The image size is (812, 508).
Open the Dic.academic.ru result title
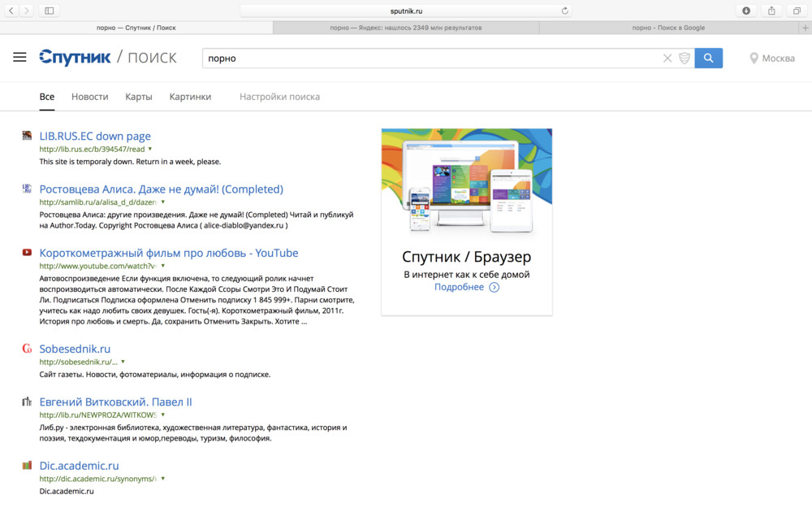tap(79, 466)
